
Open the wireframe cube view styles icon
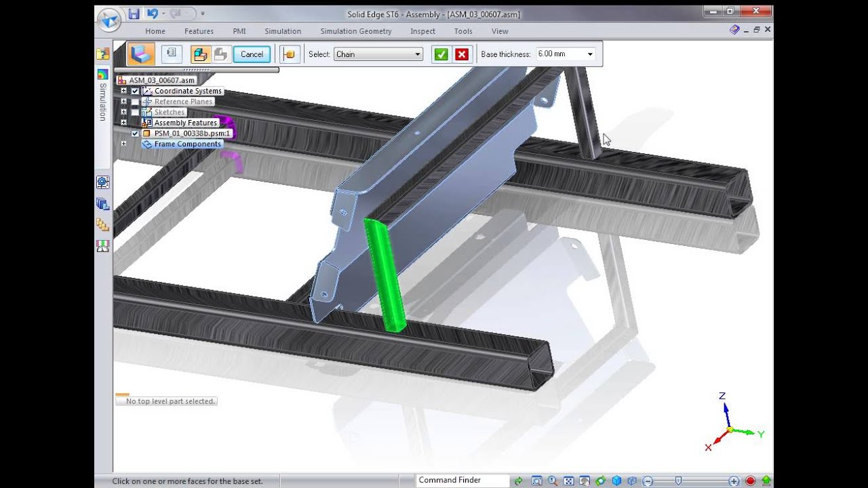coord(632,481)
